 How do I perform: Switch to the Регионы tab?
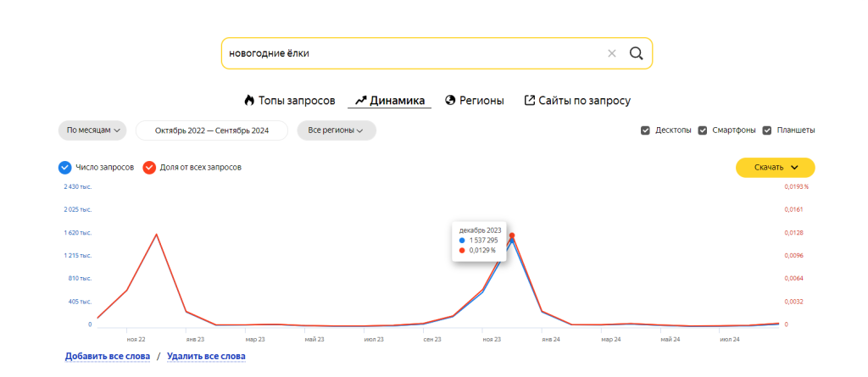coord(481,100)
